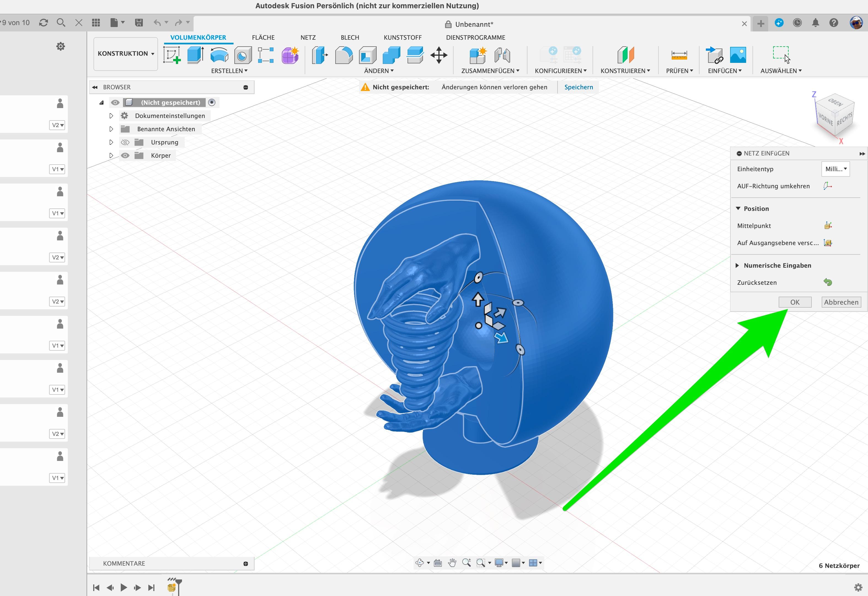Expand the Ursprung tree node
The width and height of the screenshot is (868, 596).
(x=111, y=142)
